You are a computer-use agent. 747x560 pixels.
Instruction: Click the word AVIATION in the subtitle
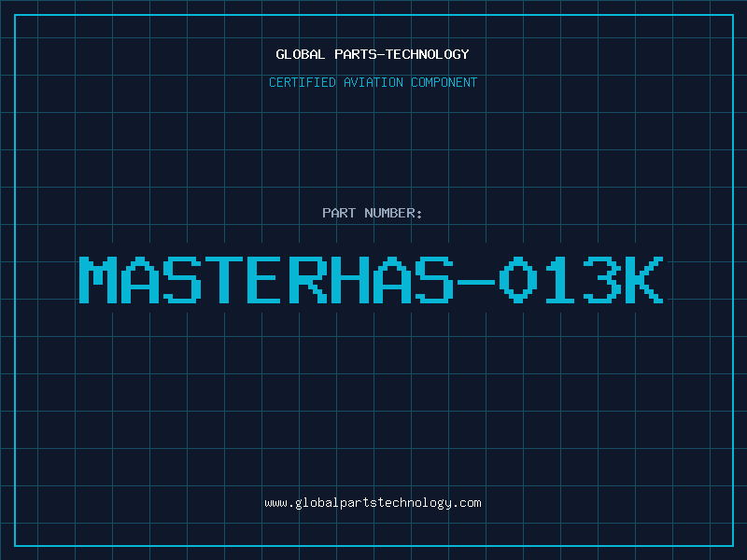pyautogui.click(x=373, y=82)
